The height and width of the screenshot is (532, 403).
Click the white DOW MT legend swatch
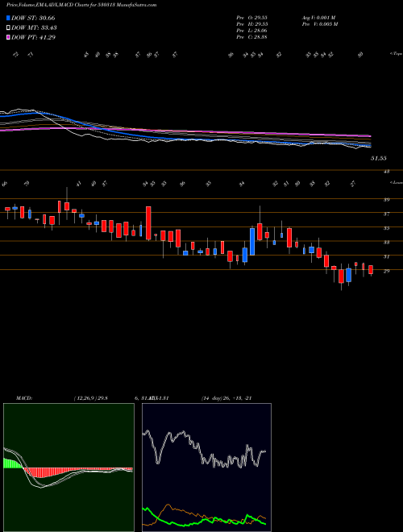coord(8,28)
